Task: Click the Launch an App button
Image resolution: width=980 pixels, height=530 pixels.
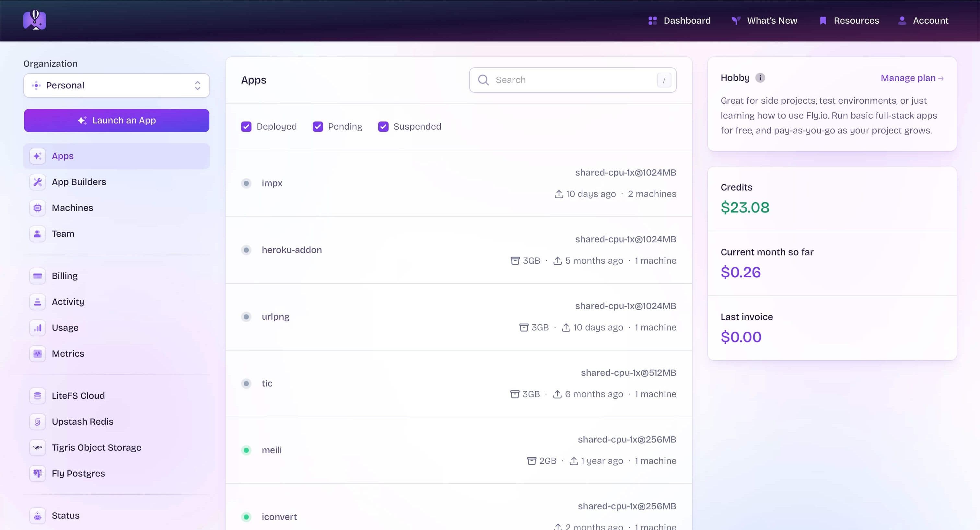Action: point(116,120)
